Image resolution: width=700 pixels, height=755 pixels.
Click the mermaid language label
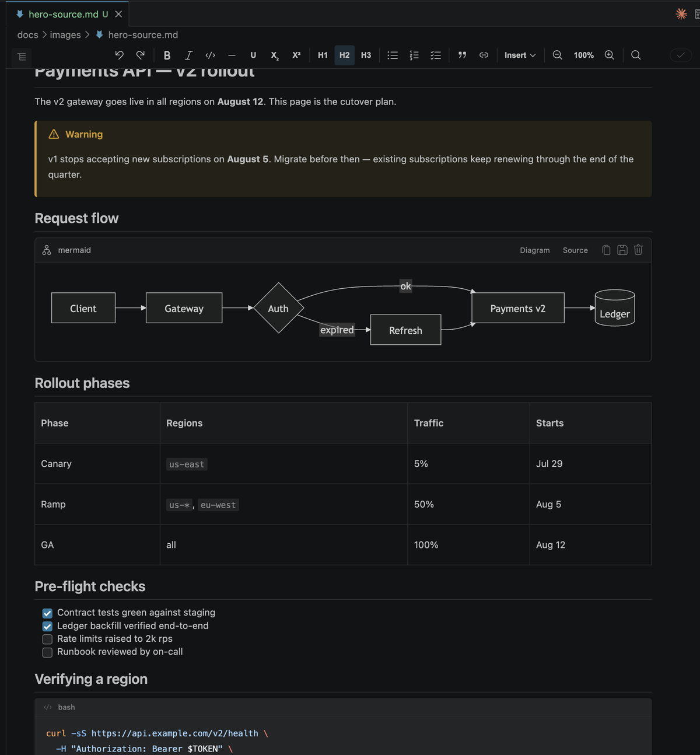74,250
